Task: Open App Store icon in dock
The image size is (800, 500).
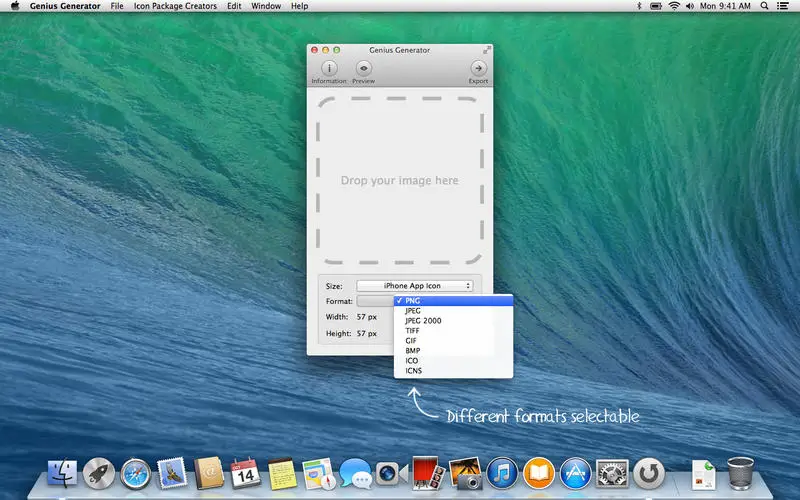Action: tap(575, 473)
